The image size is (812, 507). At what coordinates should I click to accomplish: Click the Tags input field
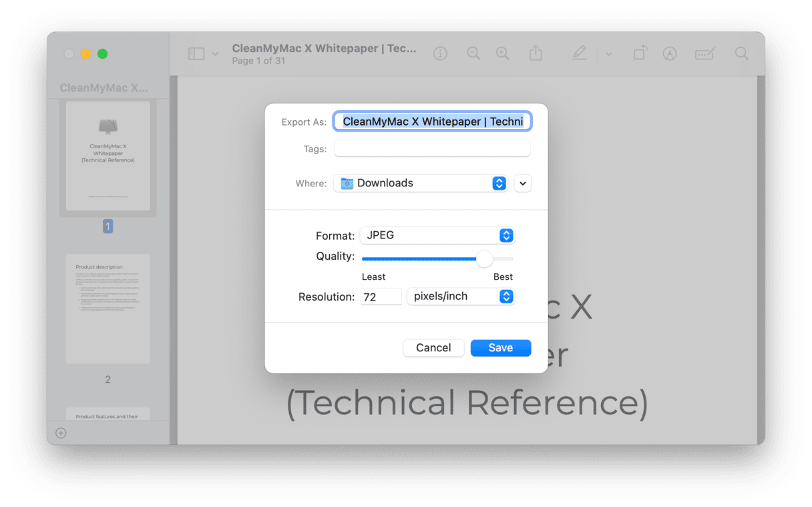[433, 149]
